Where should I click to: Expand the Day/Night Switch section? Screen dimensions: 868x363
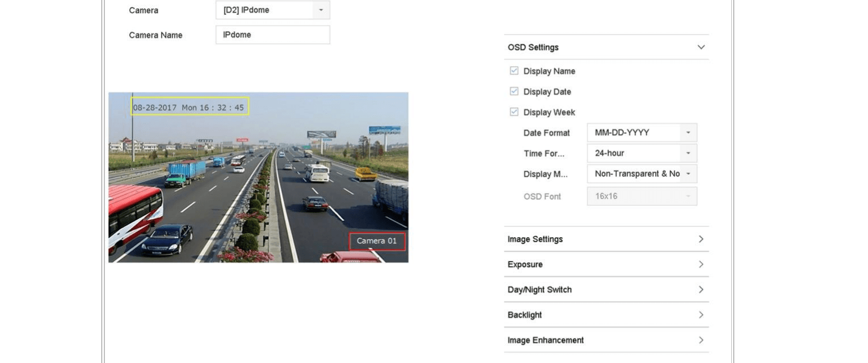606,290
